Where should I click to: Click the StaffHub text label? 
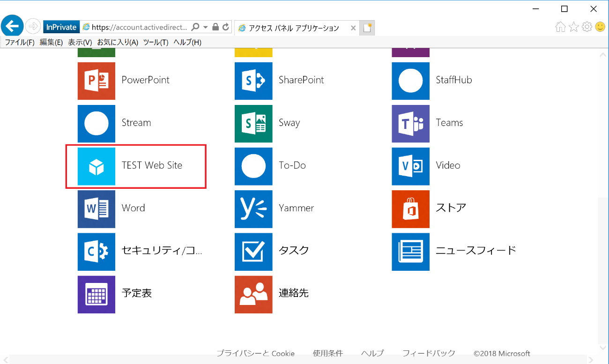[x=454, y=80]
